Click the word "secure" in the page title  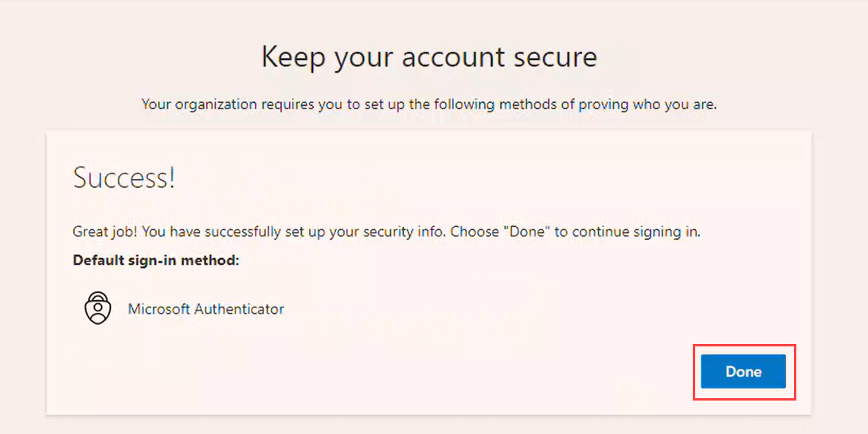click(x=557, y=57)
